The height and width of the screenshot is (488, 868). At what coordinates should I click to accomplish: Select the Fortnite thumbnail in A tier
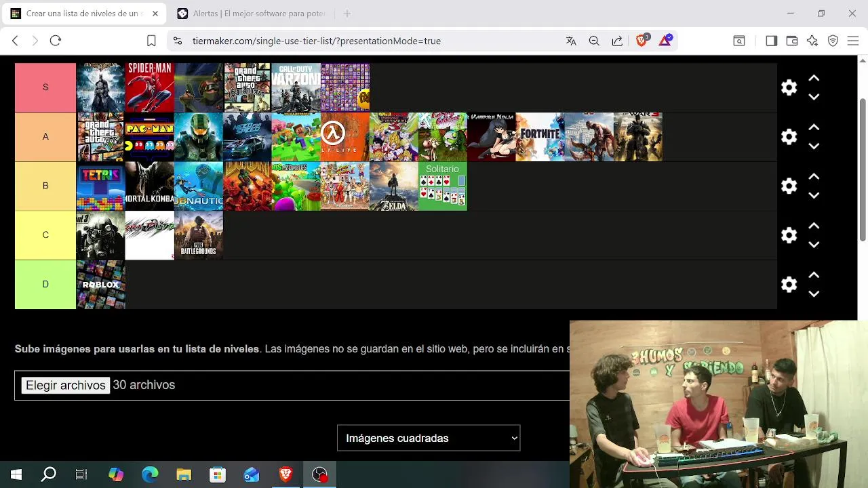pyautogui.click(x=540, y=137)
